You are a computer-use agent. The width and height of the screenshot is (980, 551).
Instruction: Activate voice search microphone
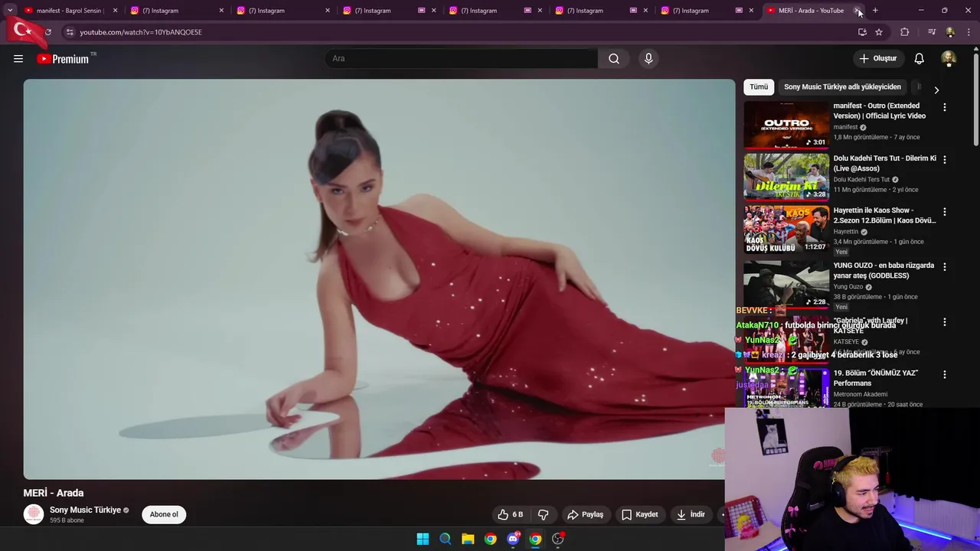pos(648,59)
